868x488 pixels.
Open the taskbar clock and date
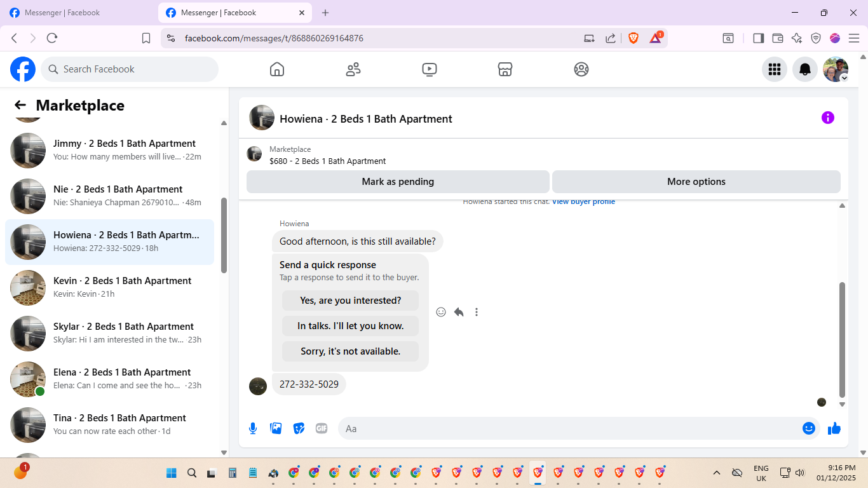(x=836, y=473)
